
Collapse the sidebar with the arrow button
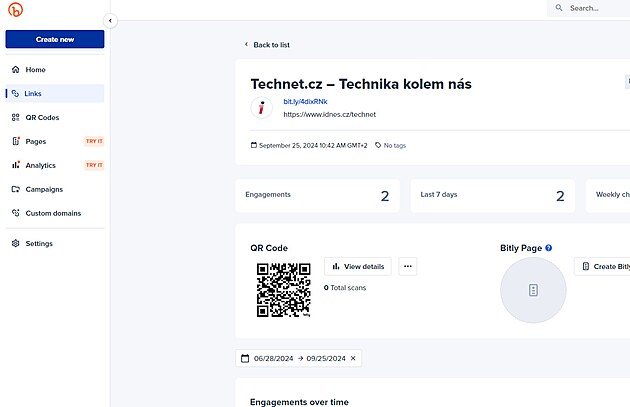[x=110, y=20]
